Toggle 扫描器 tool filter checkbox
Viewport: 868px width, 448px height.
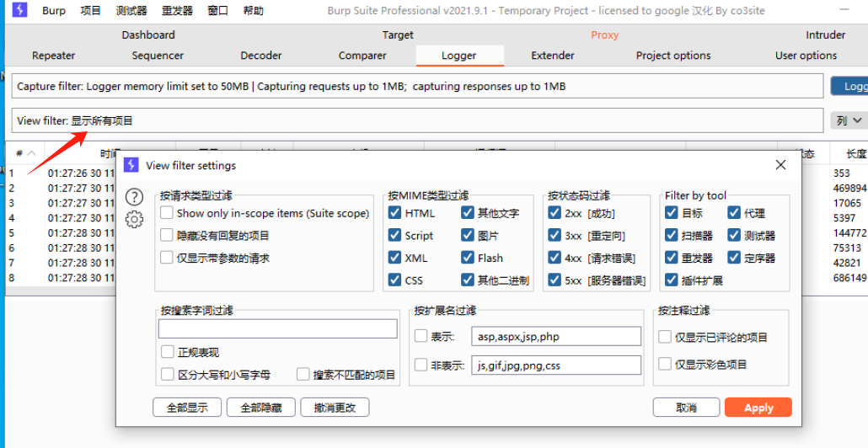click(x=672, y=235)
